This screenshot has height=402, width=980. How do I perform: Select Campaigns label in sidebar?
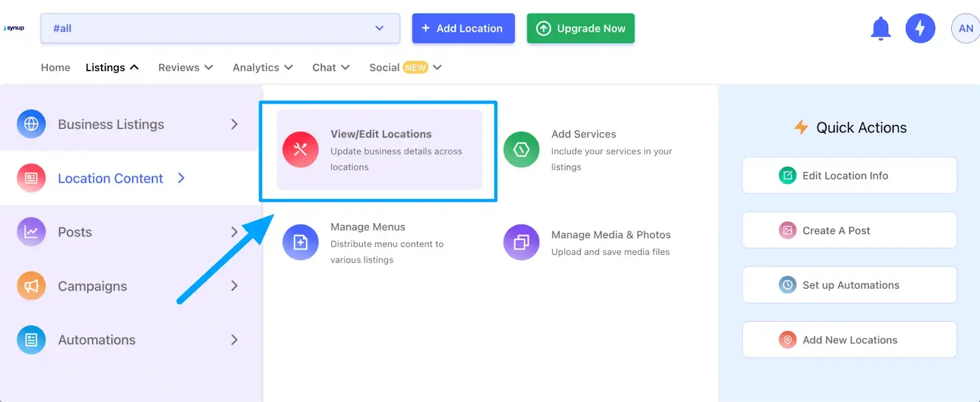pyautogui.click(x=92, y=286)
